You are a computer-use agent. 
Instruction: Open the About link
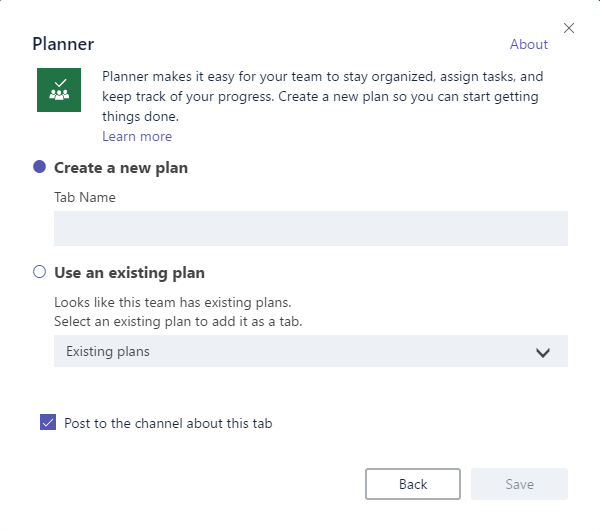528,44
